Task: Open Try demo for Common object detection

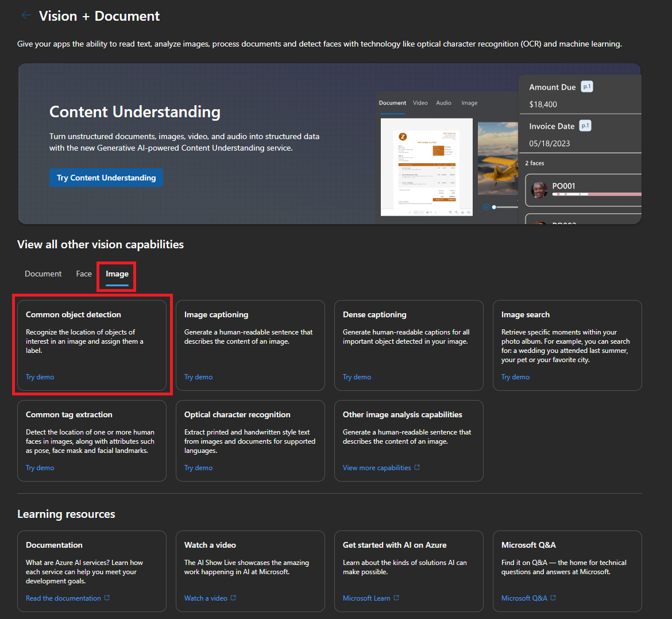Action: coord(40,377)
